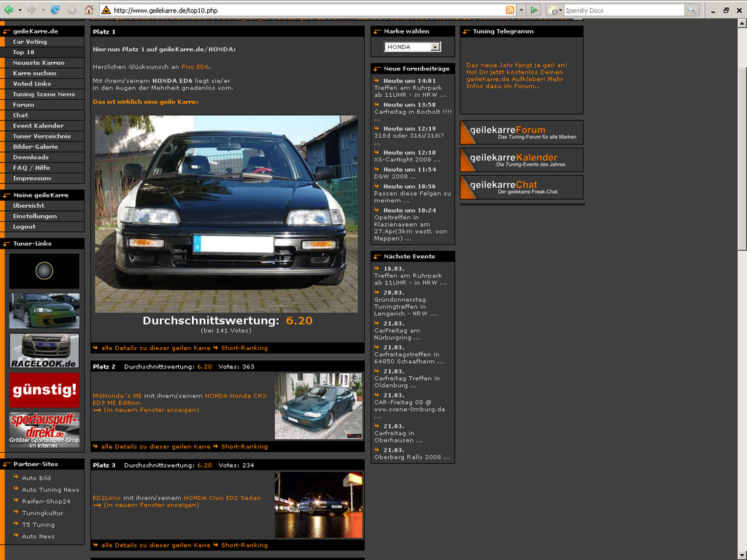Open Bilder-Galerie in the sidebar
This screenshot has width=747, height=560.
[x=35, y=147]
